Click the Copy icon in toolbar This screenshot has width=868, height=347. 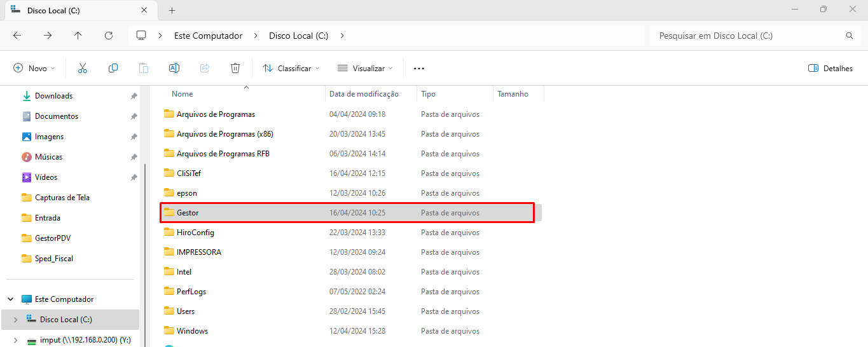pos(113,68)
